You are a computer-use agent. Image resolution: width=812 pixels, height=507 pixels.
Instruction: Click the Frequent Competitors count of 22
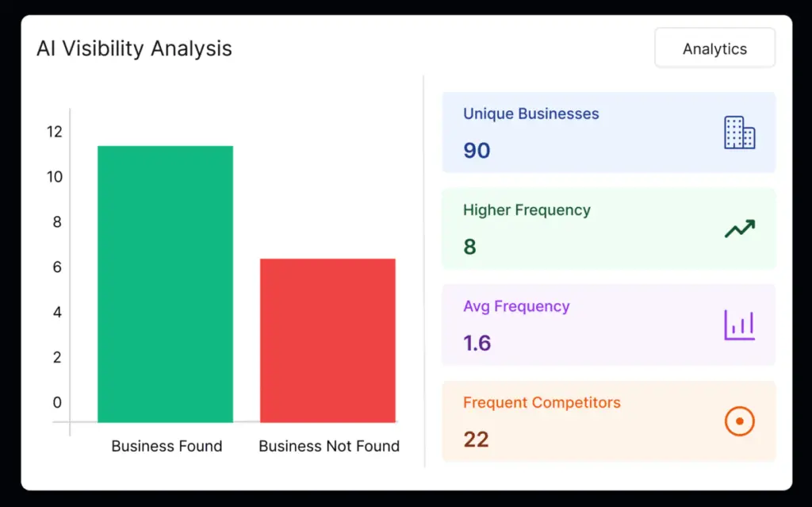[x=476, y=439]
